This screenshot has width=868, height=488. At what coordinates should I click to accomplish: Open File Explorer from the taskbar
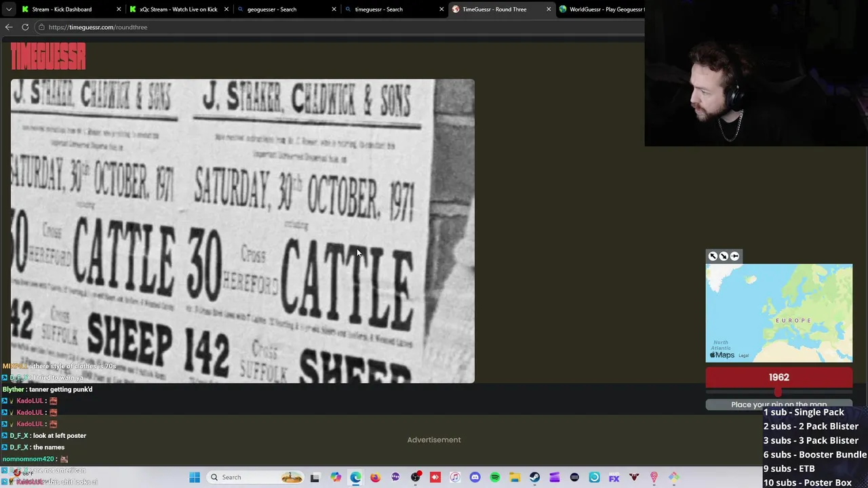(515, 477)
